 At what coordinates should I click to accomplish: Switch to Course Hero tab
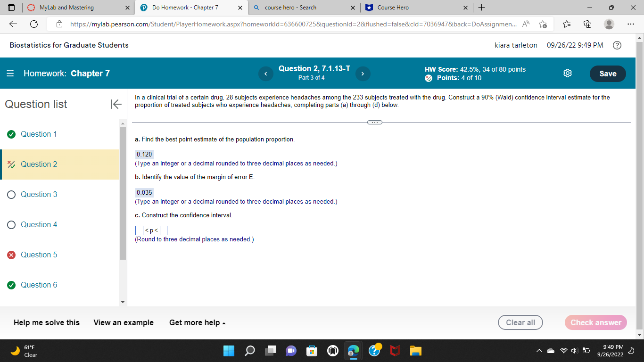(x=417, y=8)
